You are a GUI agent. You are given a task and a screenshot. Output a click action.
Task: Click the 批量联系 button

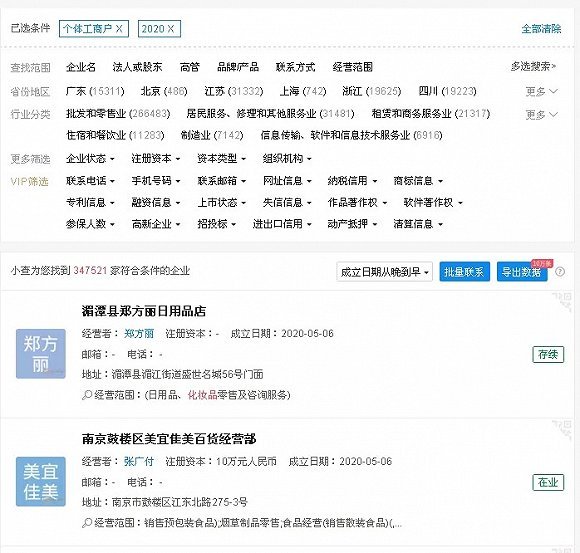pyautogui.click(x=465, y=272)
